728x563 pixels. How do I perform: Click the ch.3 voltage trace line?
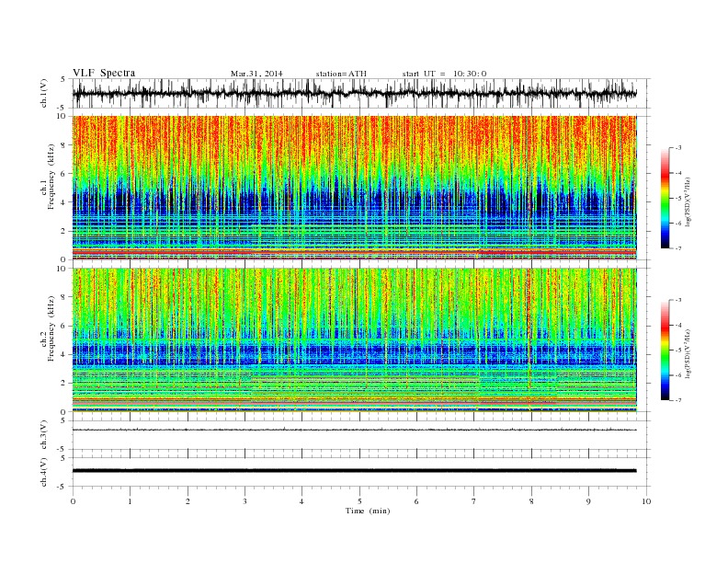coord(355,430)
